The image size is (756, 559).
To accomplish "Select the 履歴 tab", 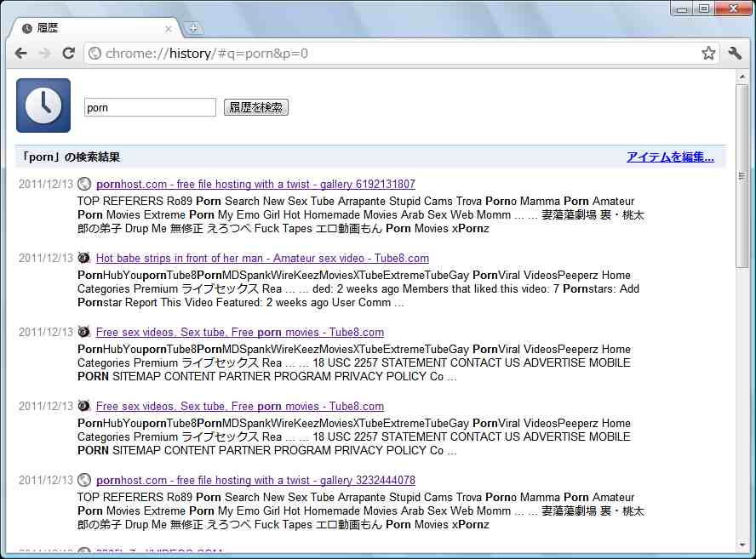I will click(x=94, y=28).
